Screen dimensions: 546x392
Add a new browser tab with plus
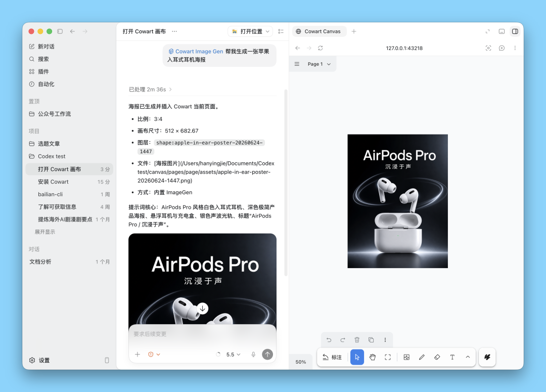coord(354,31)
